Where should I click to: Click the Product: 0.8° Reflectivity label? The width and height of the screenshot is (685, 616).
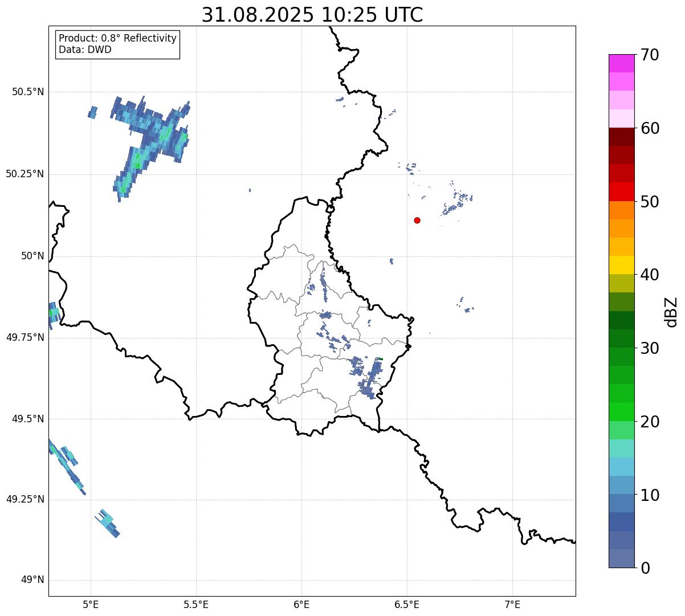(118, 38)
